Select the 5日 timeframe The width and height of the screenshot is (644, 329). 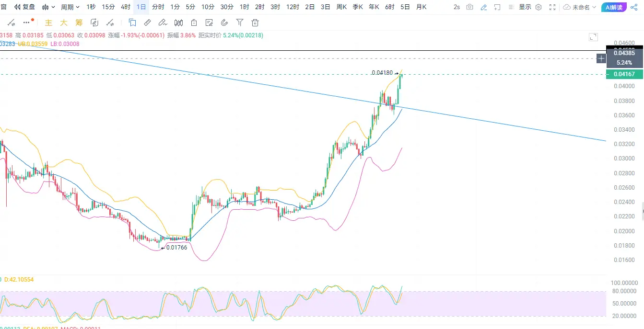pos(405,7)
